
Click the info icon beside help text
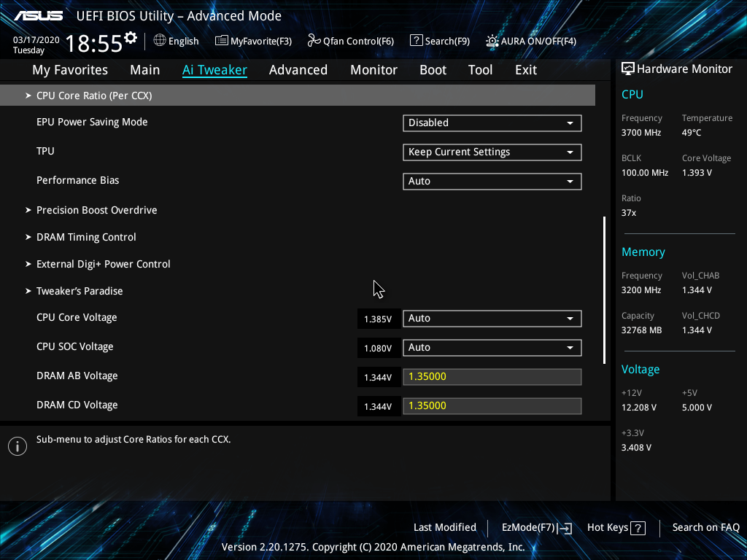(18, 446)
